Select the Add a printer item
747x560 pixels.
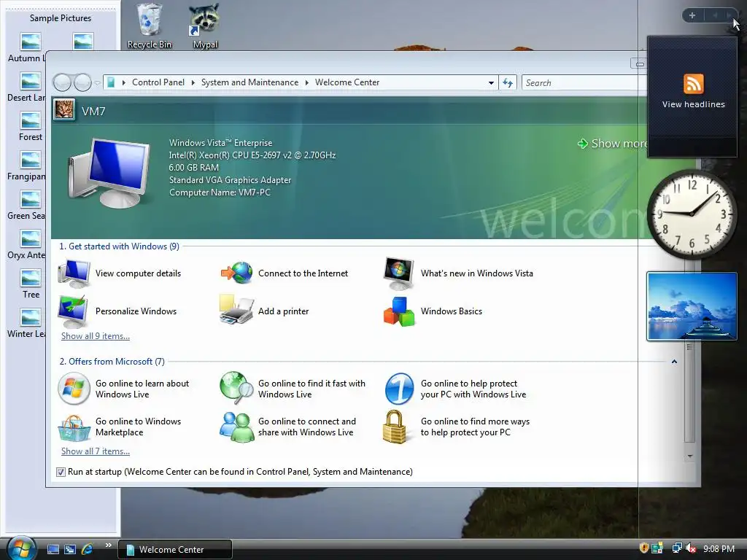(x=264, y=311)
